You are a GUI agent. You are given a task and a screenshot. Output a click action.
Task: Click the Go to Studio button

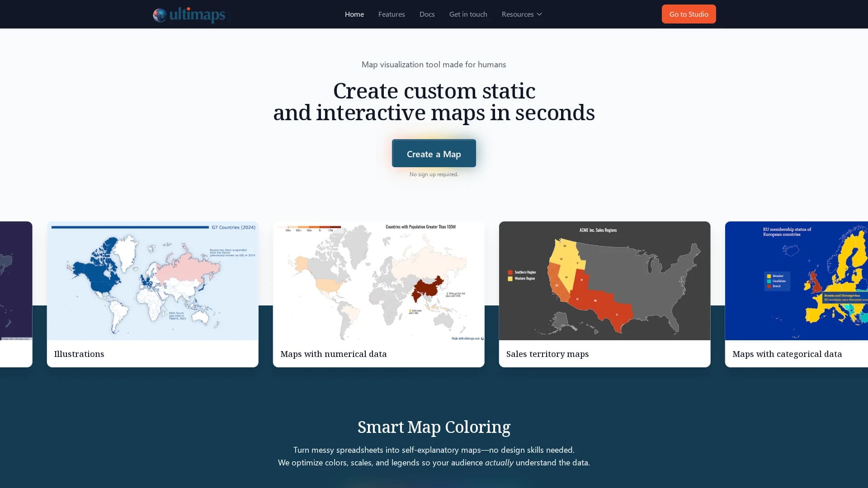[x=689, y=14]
